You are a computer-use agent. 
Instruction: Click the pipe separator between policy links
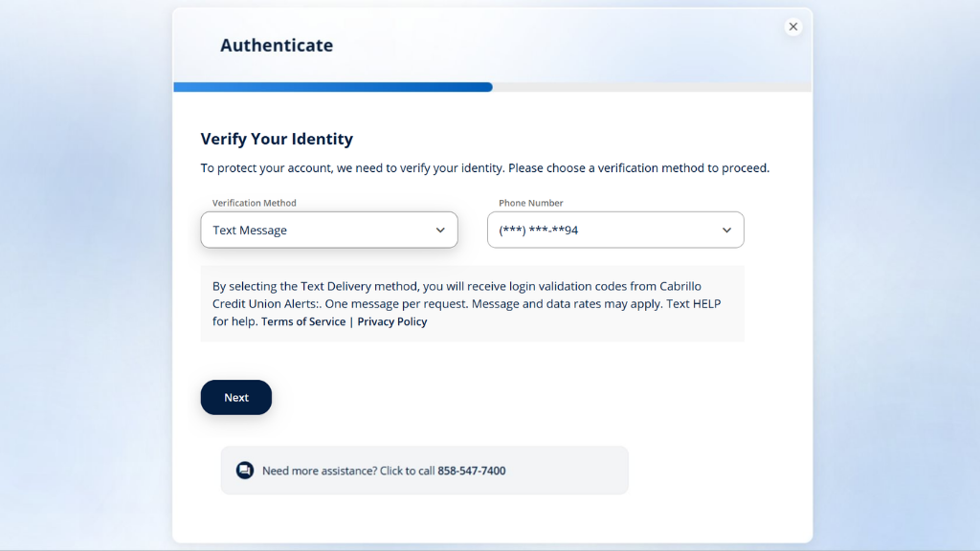351,322
